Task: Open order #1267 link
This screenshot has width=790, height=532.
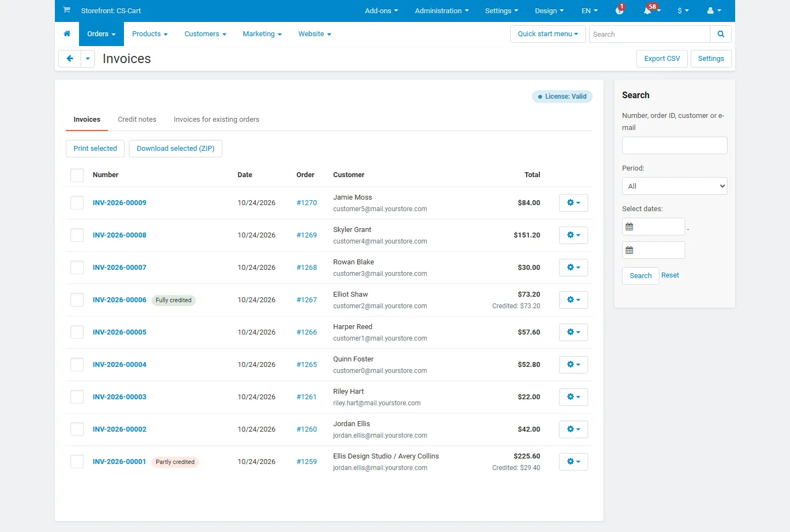Action: [307, 300]
